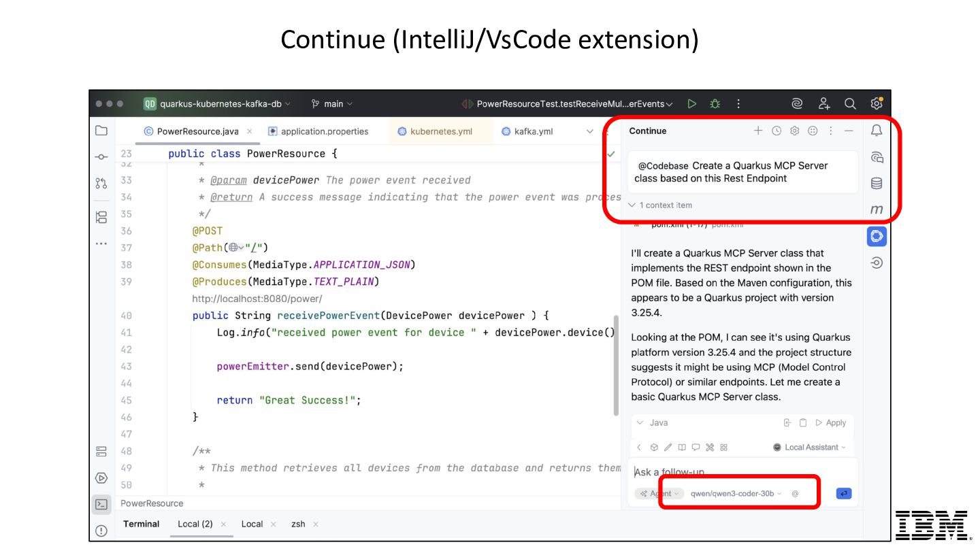
Task: Open the Problems tool window icon
Action: coord(101,531)
